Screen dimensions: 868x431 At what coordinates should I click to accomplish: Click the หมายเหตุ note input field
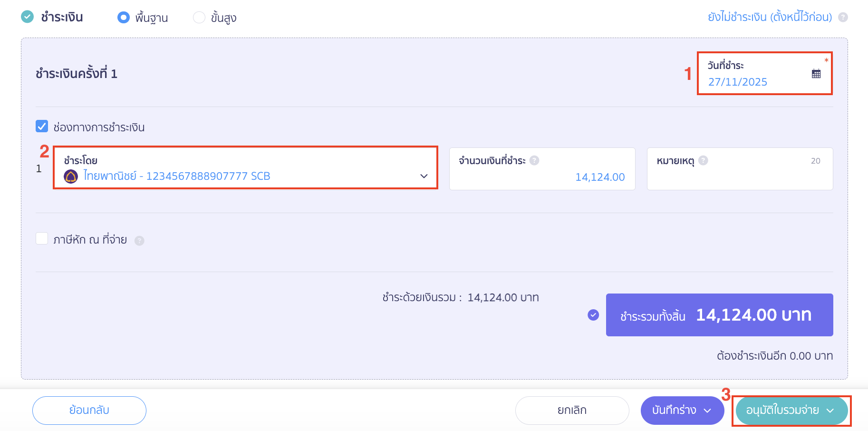(x=740, y=177)
